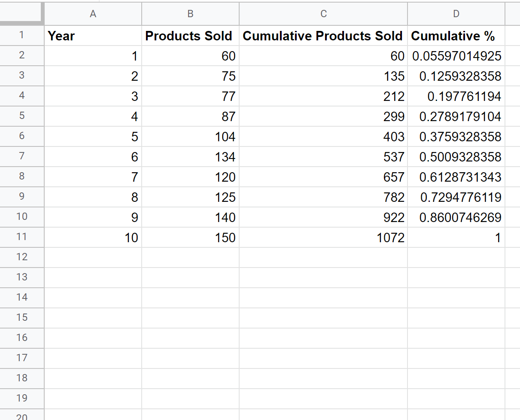520x420 pixels.
Task: Click the Year header cell
Action: (x=93, y=36)
